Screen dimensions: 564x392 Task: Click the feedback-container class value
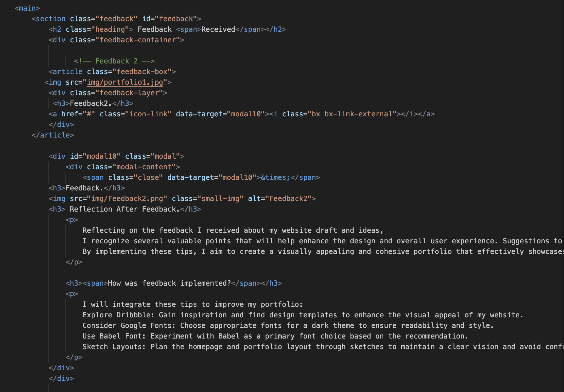pyautogui.click(x=137, y=40)
